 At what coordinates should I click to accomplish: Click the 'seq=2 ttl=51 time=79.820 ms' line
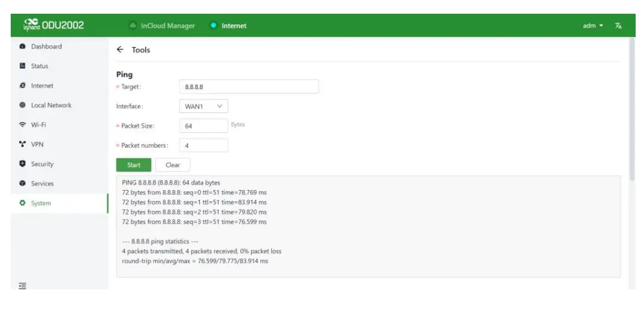tap(194, 212)
